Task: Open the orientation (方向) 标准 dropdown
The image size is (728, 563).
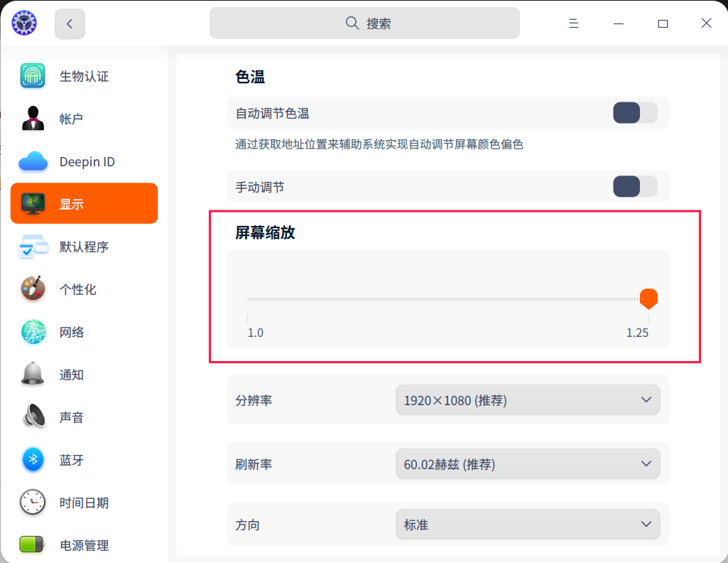Action: click(528, 525)
